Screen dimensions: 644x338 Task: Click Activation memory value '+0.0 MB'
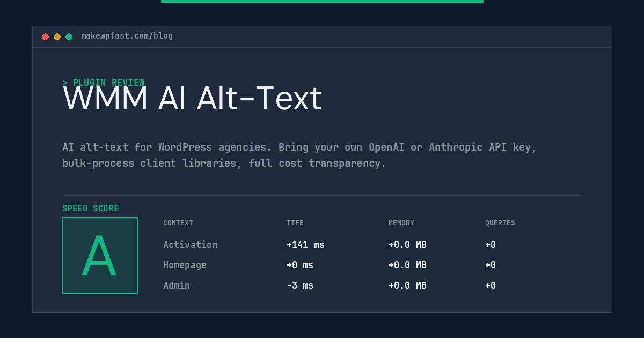coord(407,245)
